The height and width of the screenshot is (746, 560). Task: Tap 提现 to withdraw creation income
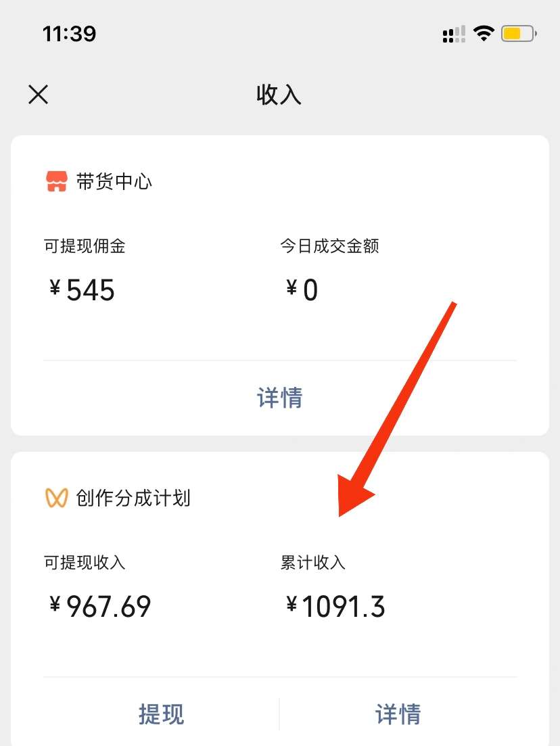[161, 714]
